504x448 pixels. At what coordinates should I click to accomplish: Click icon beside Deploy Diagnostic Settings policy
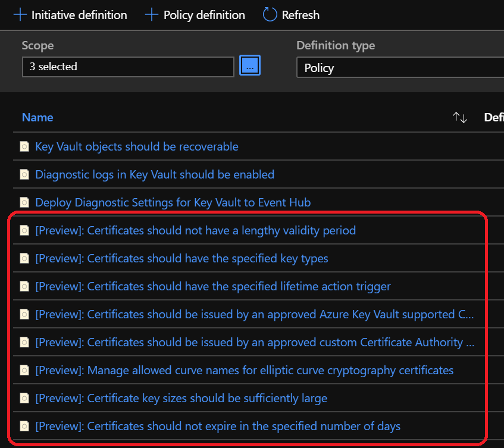pyautogui.click(x=24, y=203)
